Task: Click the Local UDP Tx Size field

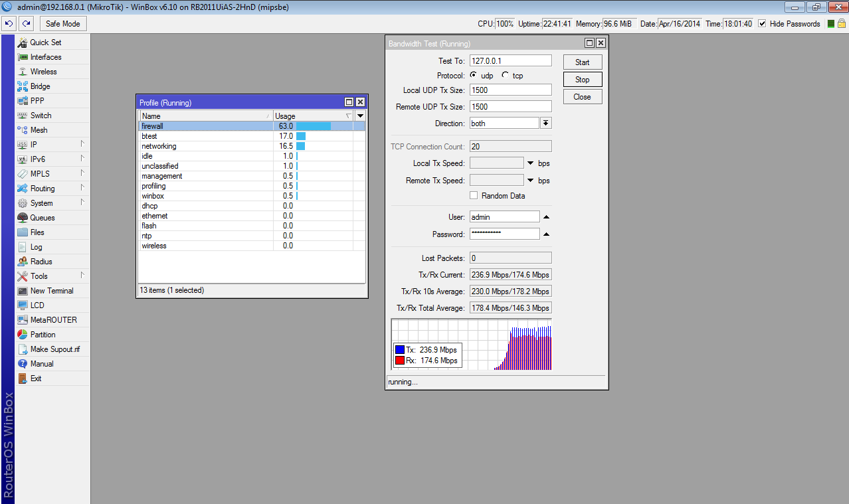Action: 511,90
